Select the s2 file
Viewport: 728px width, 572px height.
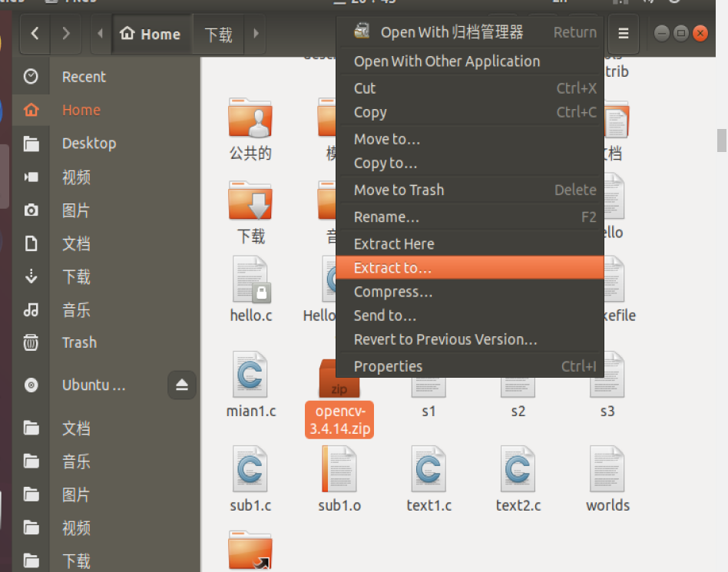(518, 394)
